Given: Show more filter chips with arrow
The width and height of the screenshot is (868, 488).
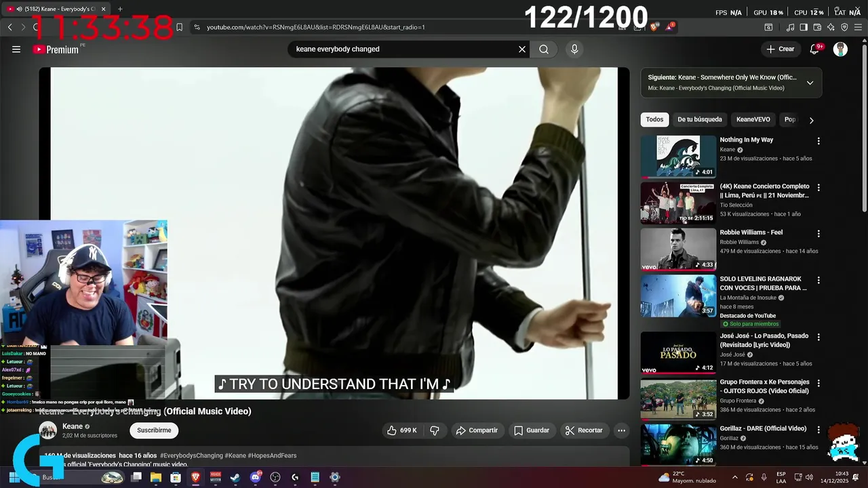Looking at the screenshot, I should [x=811, y=120].
